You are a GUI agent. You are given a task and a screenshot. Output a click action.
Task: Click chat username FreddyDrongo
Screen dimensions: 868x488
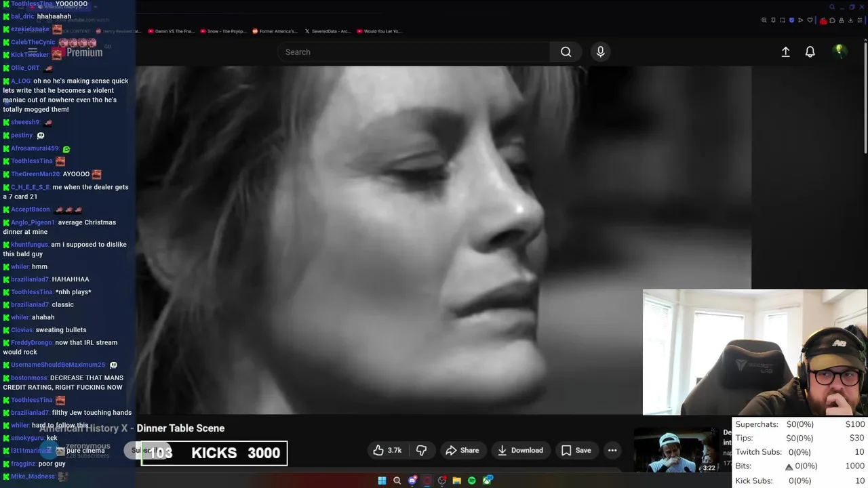(x=30, y=343)
